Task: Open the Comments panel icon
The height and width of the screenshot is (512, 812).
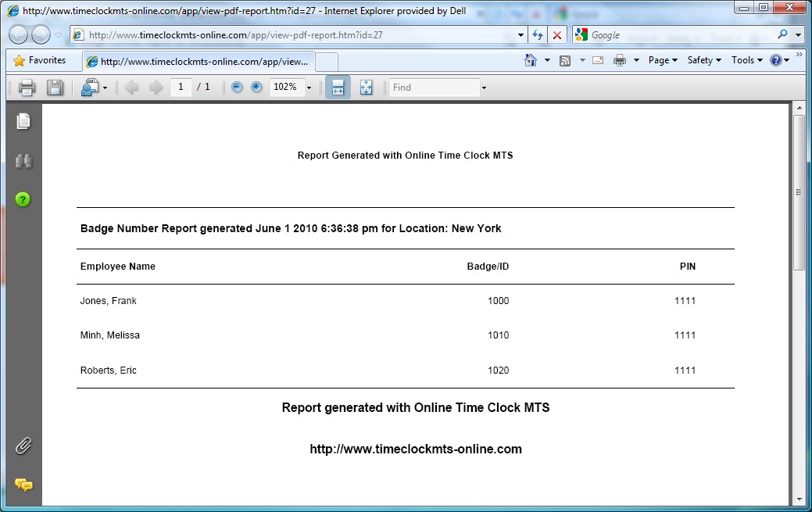Action: coord(23,485)
